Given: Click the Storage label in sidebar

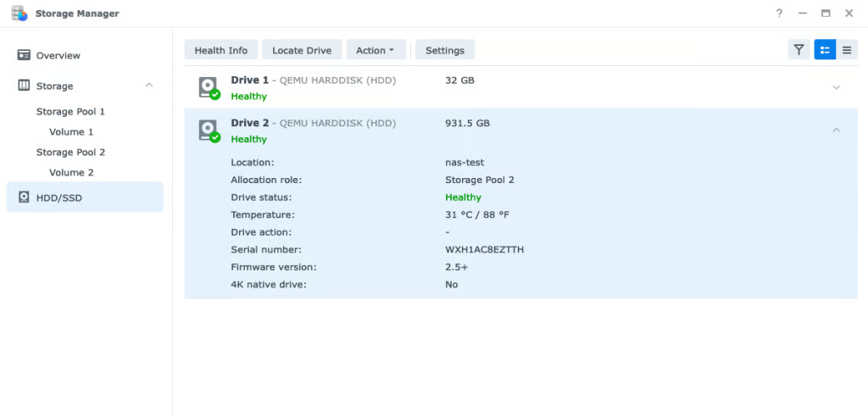Looking at the screenshot, I should [x=54, y=86].
